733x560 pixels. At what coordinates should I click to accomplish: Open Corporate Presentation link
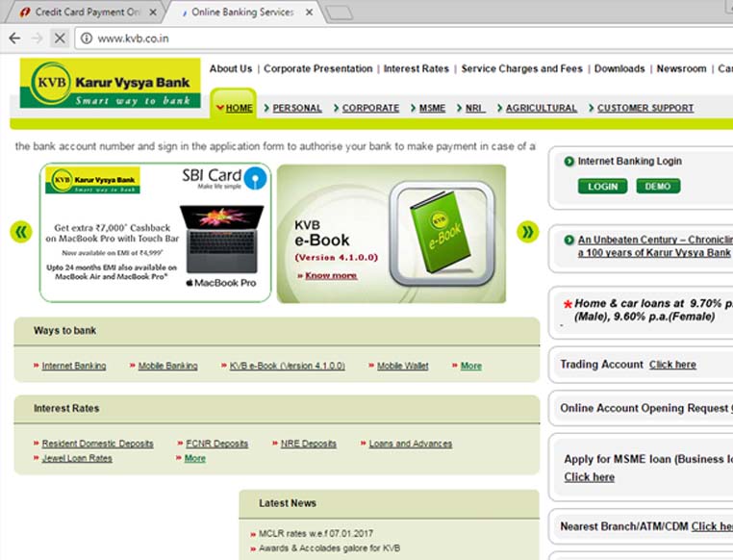[317, 68]
